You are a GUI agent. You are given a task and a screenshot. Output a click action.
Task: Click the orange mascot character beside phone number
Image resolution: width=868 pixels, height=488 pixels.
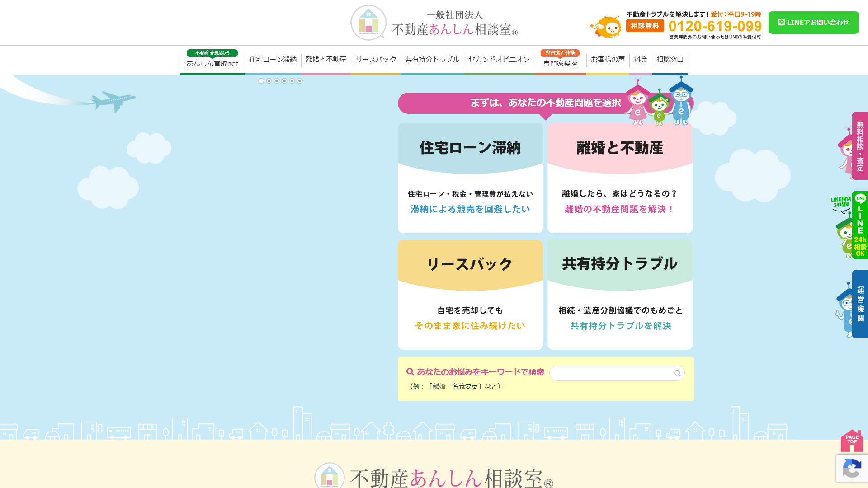606,27
